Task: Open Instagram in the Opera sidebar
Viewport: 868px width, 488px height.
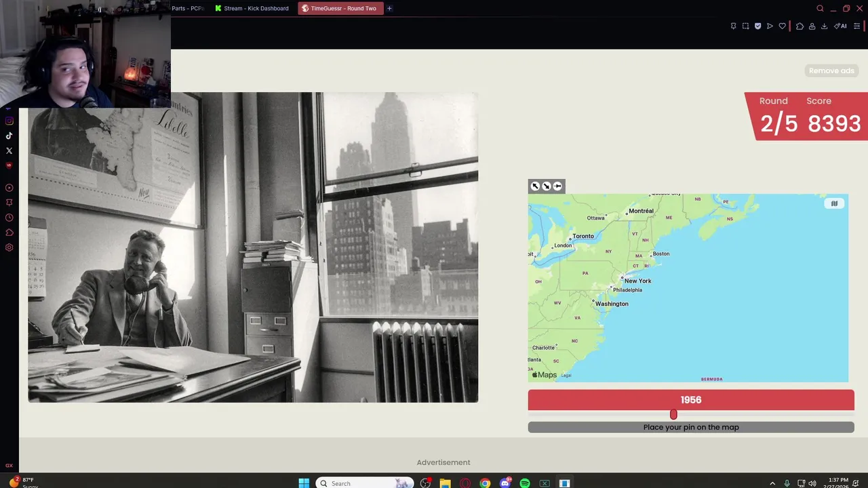Action: (x=9, y=121)
